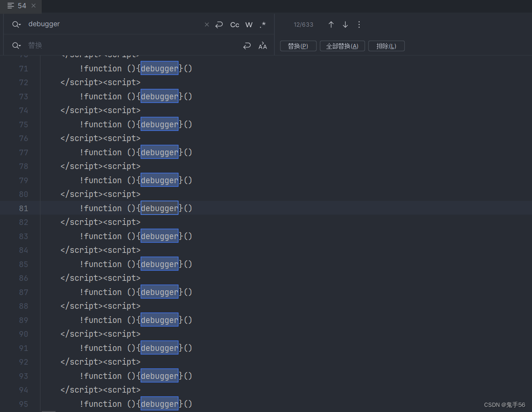Select highlighted debugger on line 87
Viewport: 532px width, 412px height.
pos(160,292)
